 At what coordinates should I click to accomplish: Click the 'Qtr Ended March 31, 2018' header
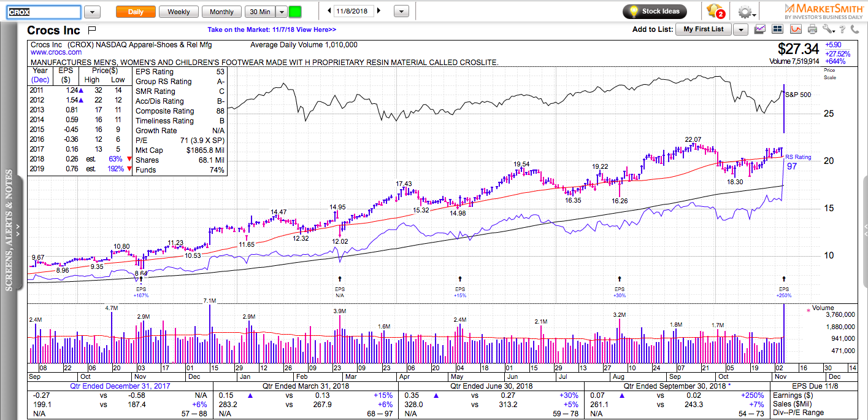coord(307,386)
